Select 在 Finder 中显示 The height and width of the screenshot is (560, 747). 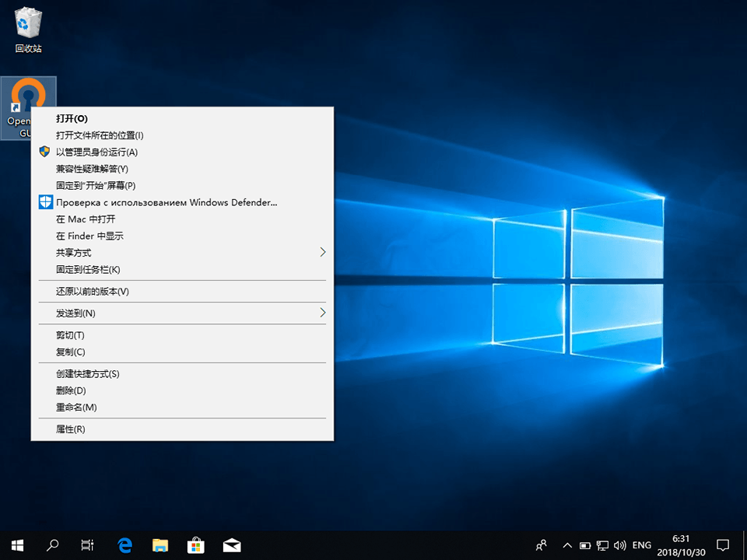pyautogui.click(x=182, y=236)
